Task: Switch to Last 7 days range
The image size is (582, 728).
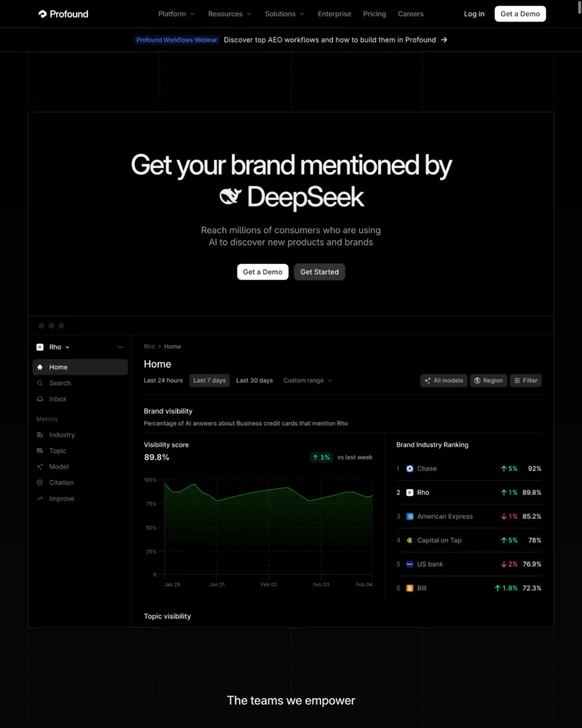Action: [x=209, y=380]
